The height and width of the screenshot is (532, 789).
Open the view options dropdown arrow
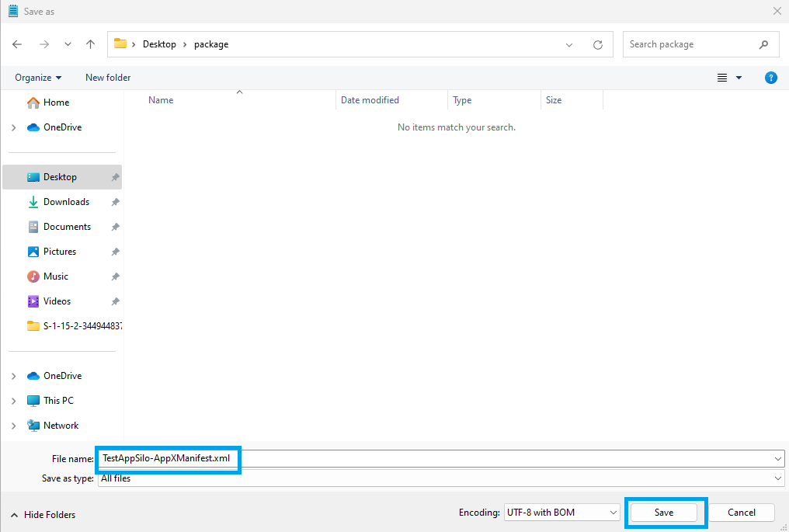coord(739,78)
